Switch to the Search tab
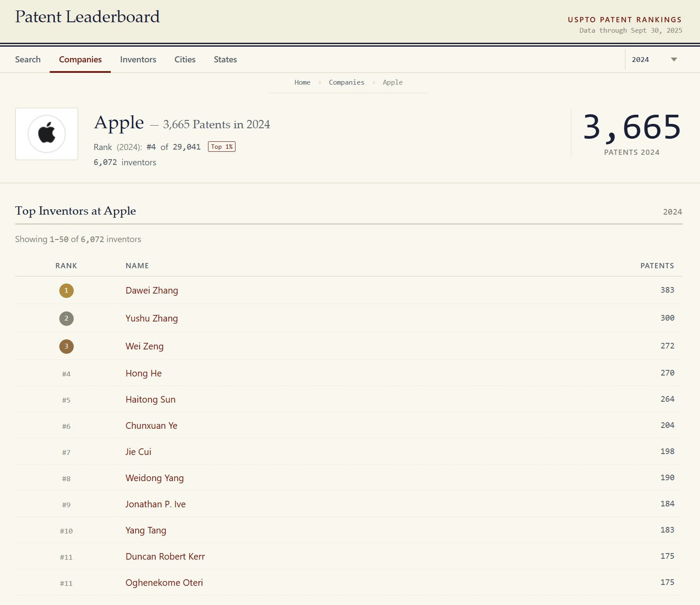700x605 pixels. 28,59
